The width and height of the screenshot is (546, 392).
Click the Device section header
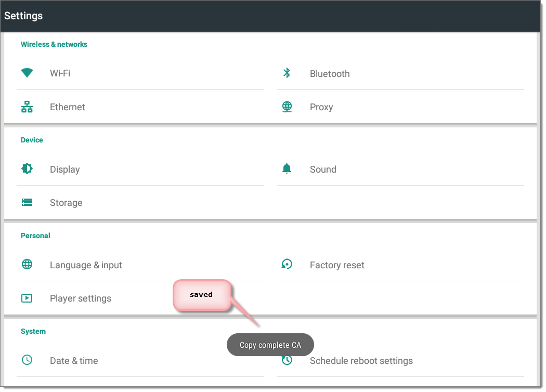[32, 140]
